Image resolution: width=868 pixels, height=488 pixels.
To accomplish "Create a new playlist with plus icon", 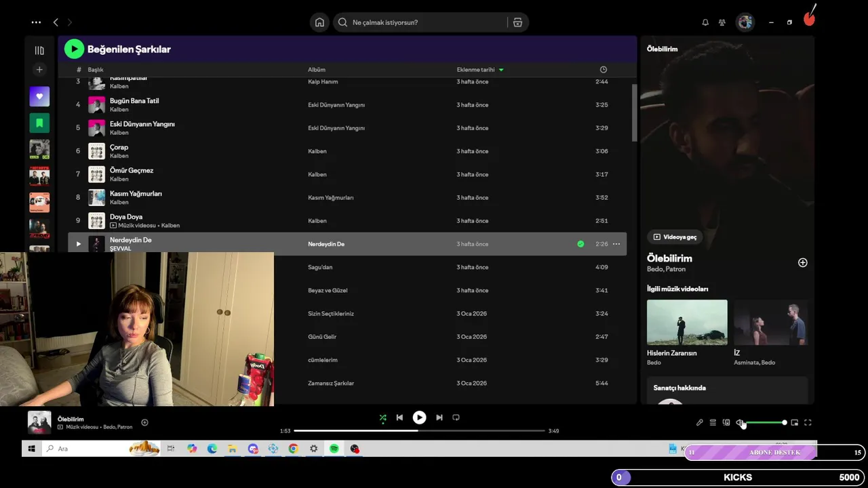I will (39, 70).
